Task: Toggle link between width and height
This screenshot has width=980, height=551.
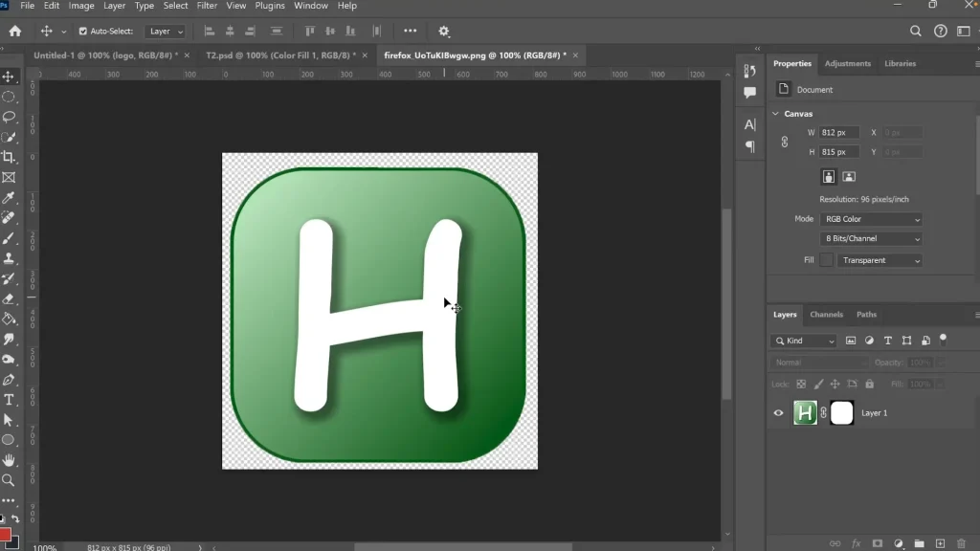Action: tap(785, 142)
